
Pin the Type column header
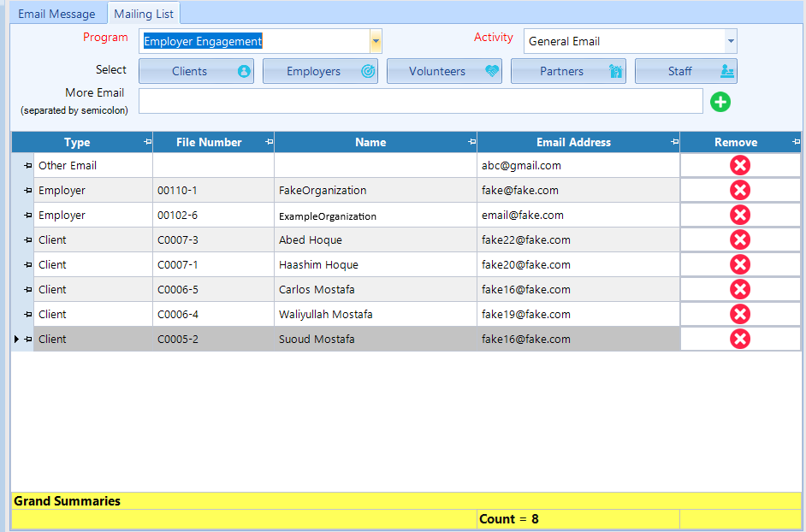147,142
